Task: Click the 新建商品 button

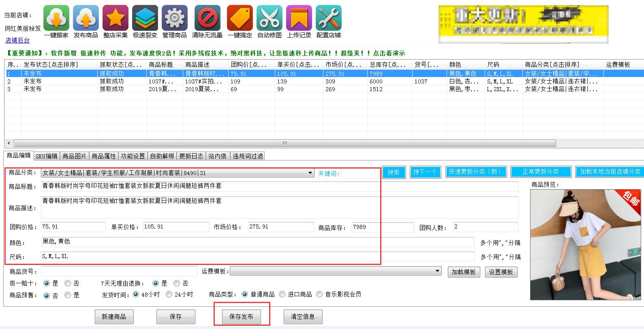Action: (114, 317)
